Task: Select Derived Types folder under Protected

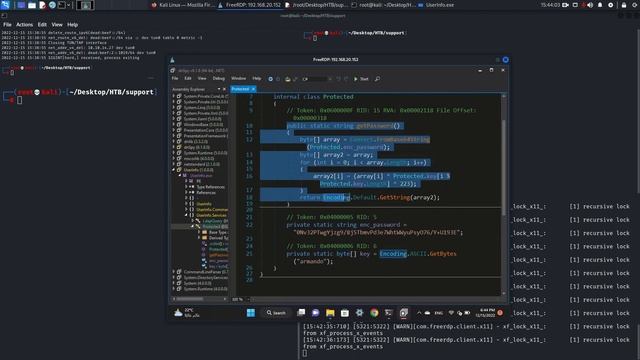Action: (x=216, y=238)
